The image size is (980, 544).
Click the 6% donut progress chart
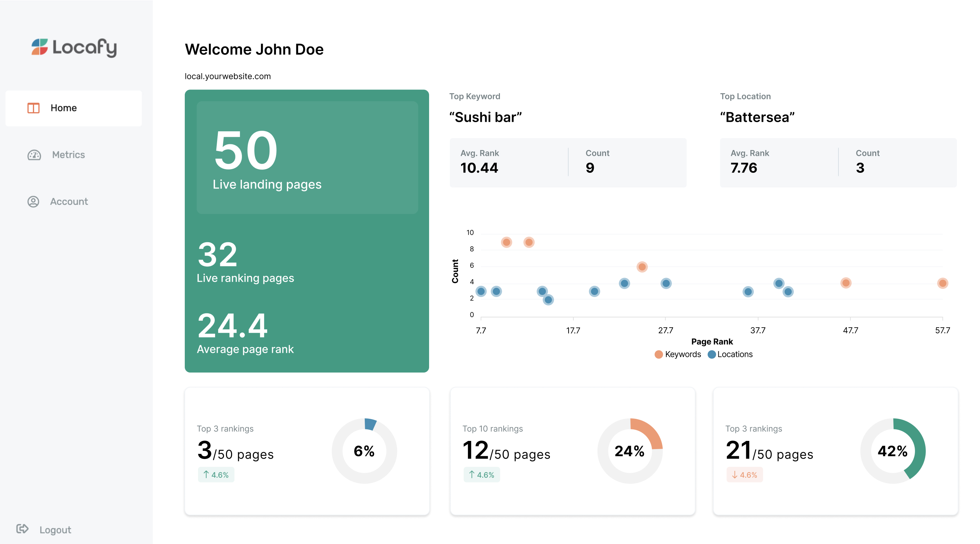click(x=364, y=451)
